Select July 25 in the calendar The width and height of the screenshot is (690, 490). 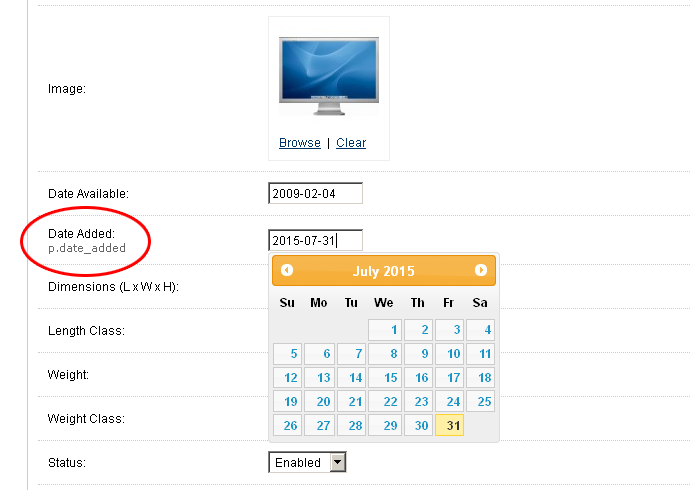[481, 402]
